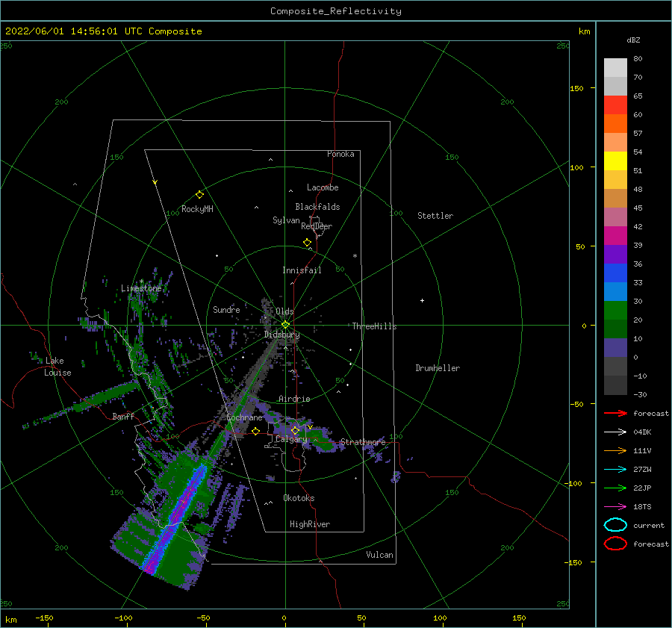The height and width of the screenshot is (628, 672).
Task: Click the HighRiver label
Action: [x=310, y=524]
